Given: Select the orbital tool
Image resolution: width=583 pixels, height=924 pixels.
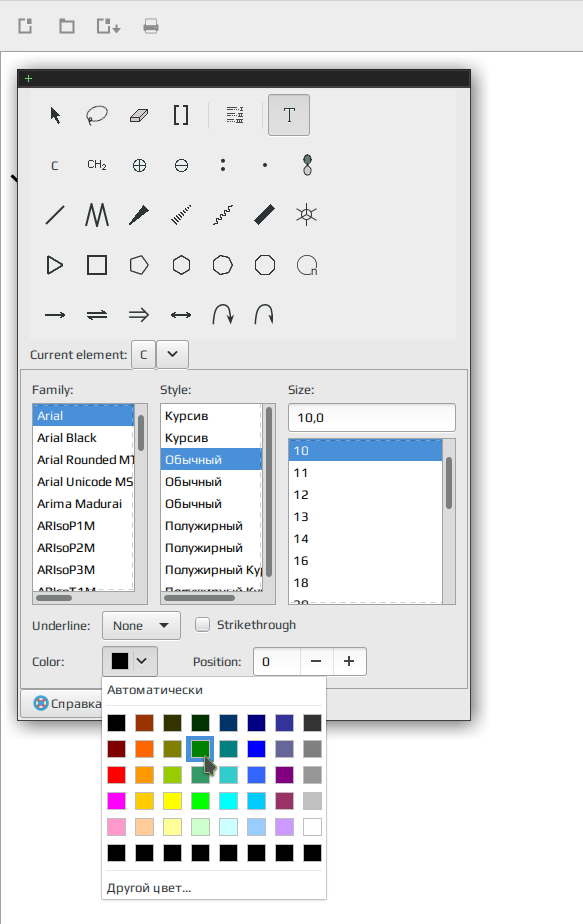Looking at the screenshot, I should (x=307, y=166).
